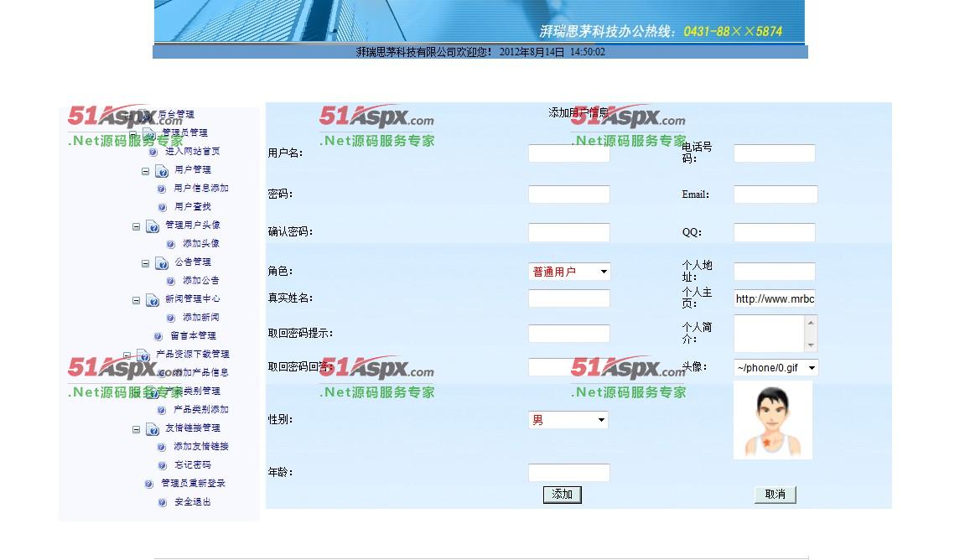This screenshot has height=560, width=970.
Task: Click the bullet icon beside 安全退出
Action: [x=162, y=503]
